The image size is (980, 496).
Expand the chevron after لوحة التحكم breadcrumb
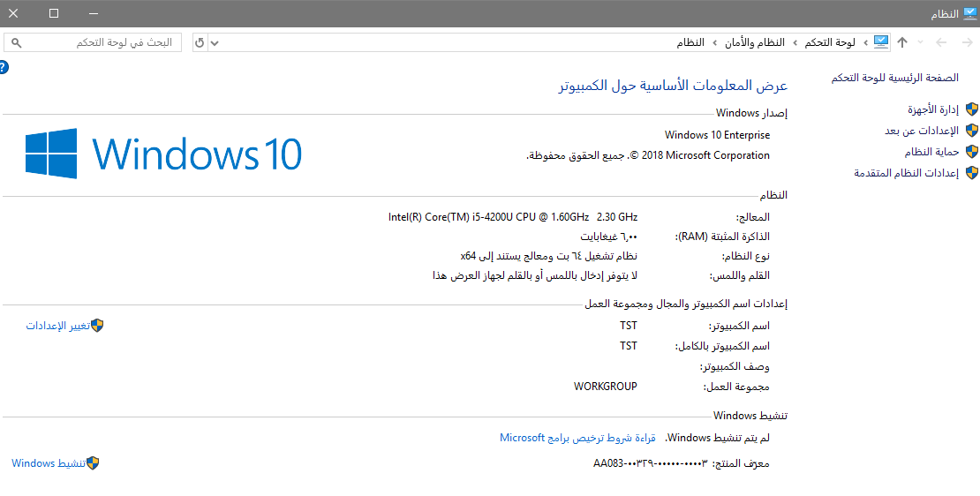[795, 42]
